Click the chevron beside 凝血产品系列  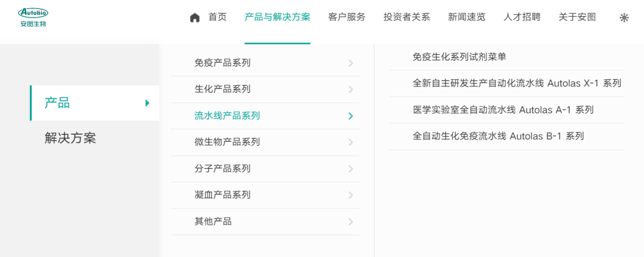351,195
